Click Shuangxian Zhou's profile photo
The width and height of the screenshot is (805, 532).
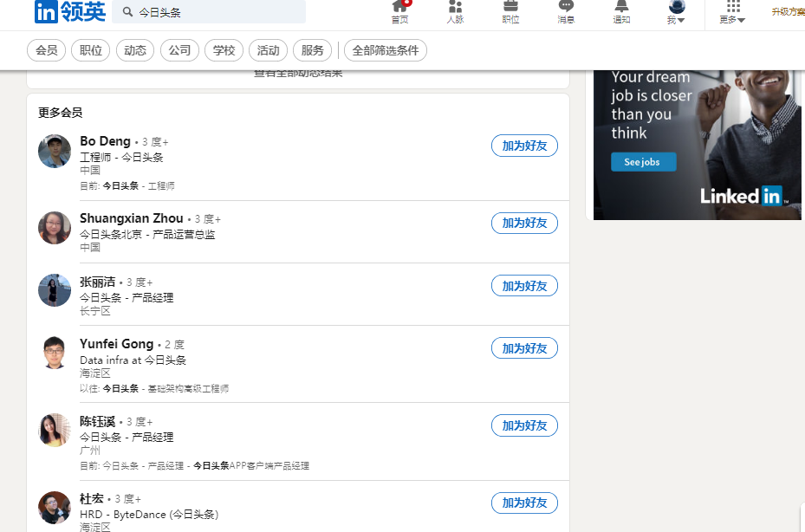[x=55, y=228]
